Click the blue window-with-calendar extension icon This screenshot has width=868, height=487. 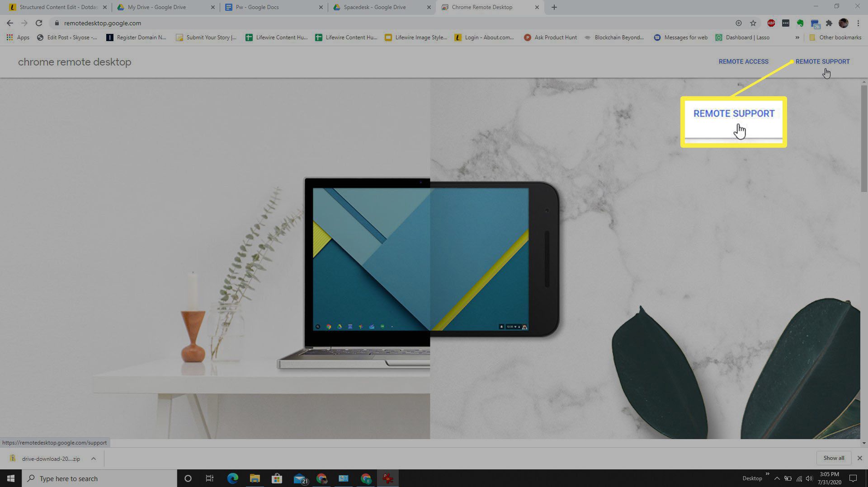(815, 23)
